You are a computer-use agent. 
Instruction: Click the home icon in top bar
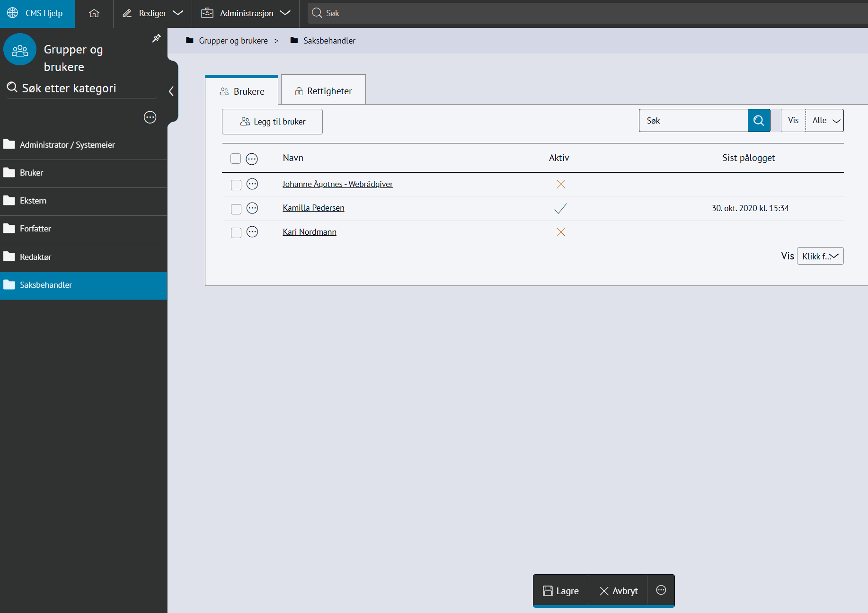[94, 13]
